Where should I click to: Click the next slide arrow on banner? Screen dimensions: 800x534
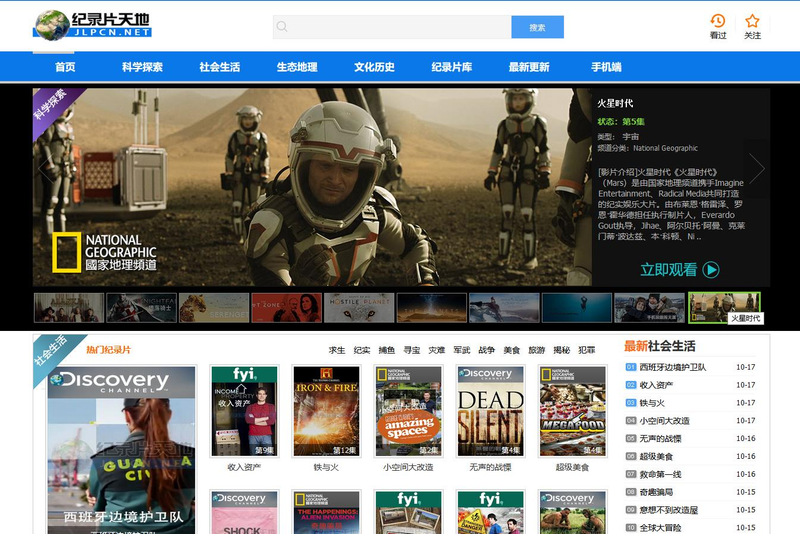click(757, 168)
